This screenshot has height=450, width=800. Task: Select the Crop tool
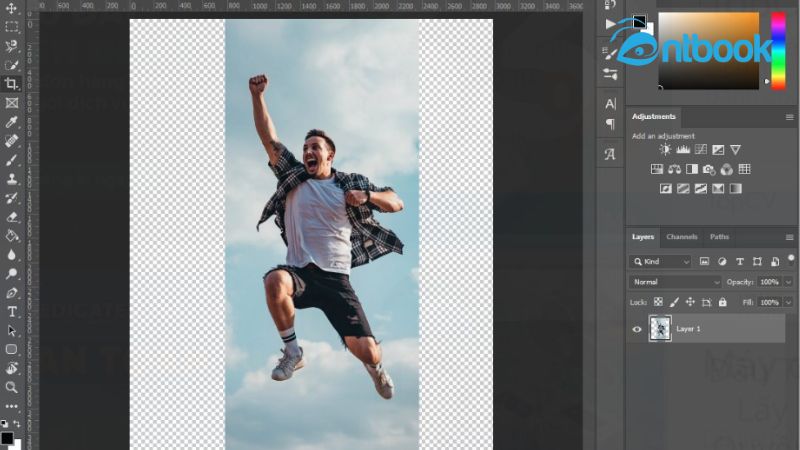(x=11, y=84)
